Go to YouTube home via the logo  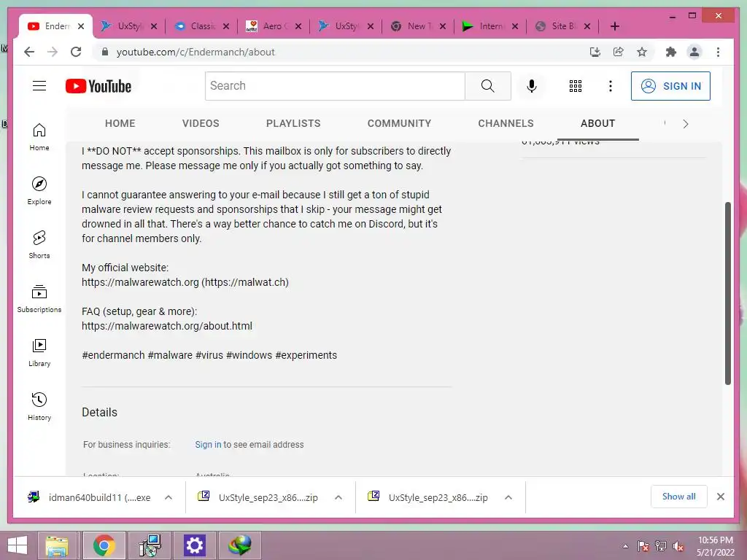[98, 86]
